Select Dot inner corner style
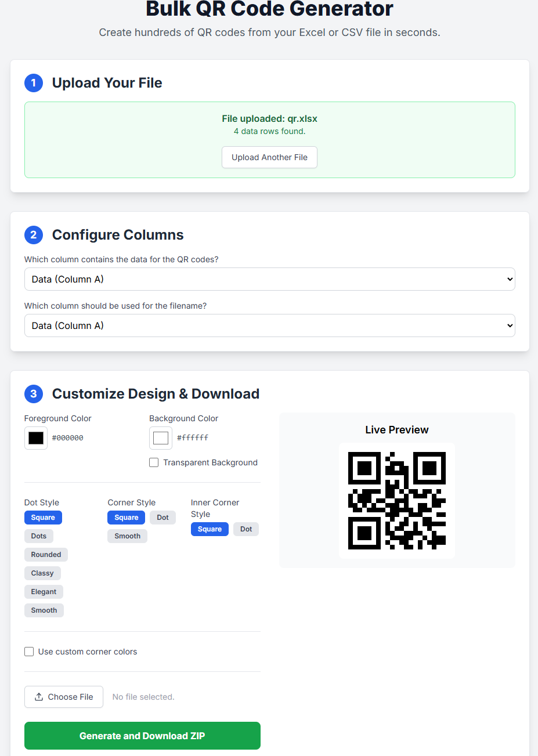Viewport: 538px width, 756px height. [246, 529]
